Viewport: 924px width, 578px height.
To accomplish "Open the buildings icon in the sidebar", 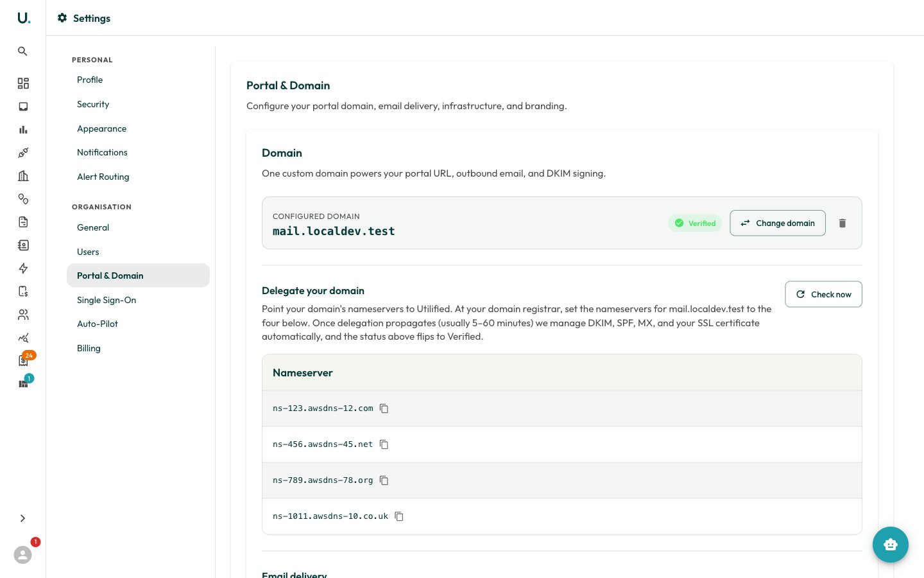I will (x=23, y=176).
